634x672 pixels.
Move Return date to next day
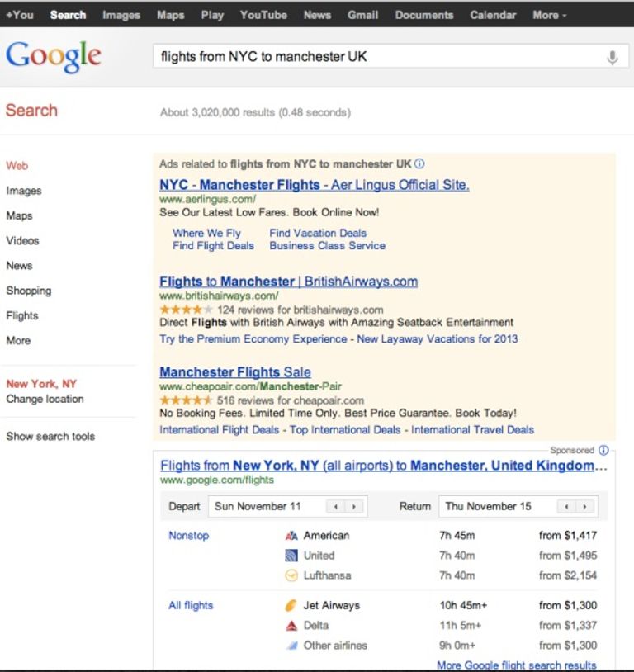tap(584, 507)
